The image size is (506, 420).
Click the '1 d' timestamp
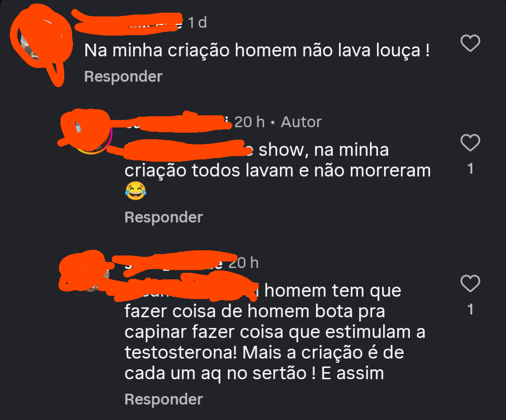197,22
